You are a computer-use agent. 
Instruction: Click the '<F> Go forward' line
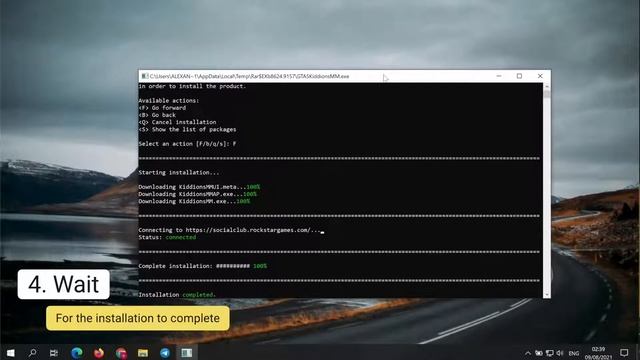coord(162,108)
